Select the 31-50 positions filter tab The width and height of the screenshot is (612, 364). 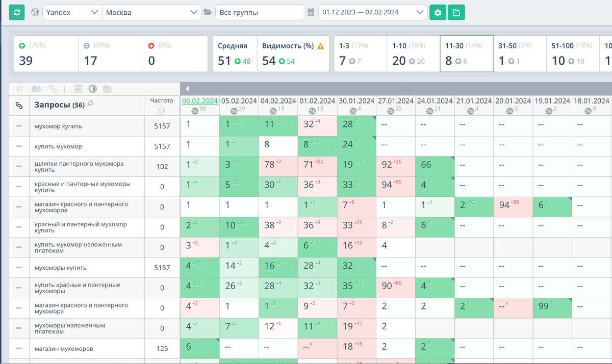[520, 54]
